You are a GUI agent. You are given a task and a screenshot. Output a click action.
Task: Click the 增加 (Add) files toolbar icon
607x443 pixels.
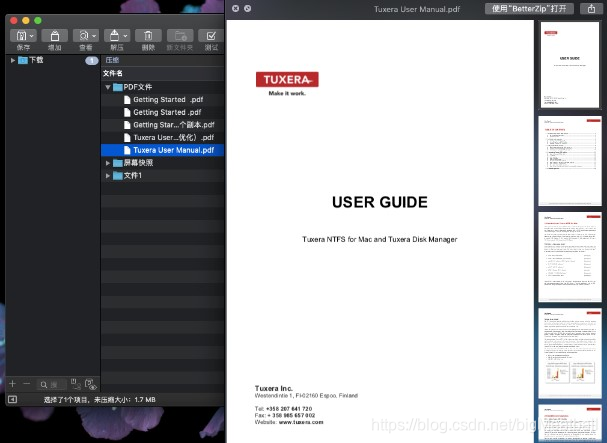point(55,36)
